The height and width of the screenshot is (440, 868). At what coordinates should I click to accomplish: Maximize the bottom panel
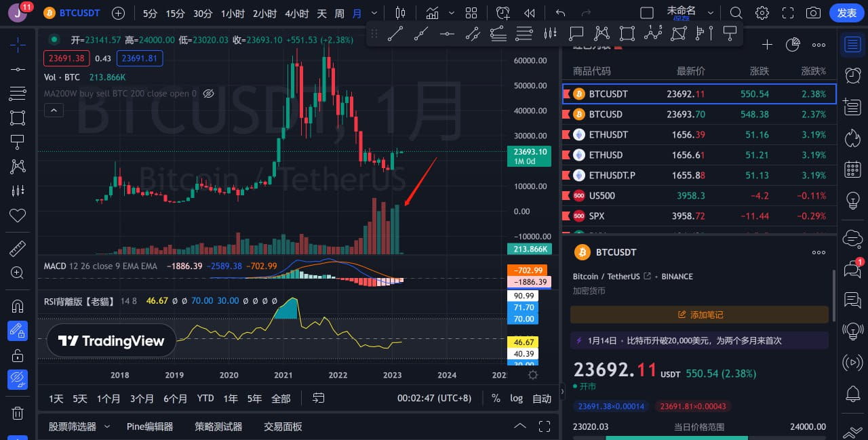[x=544, y=426]
